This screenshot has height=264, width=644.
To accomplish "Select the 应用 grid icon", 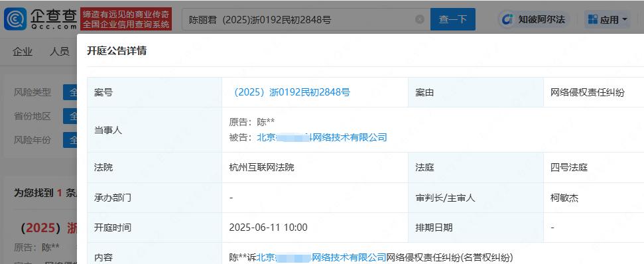I will (x=593, y=19).
